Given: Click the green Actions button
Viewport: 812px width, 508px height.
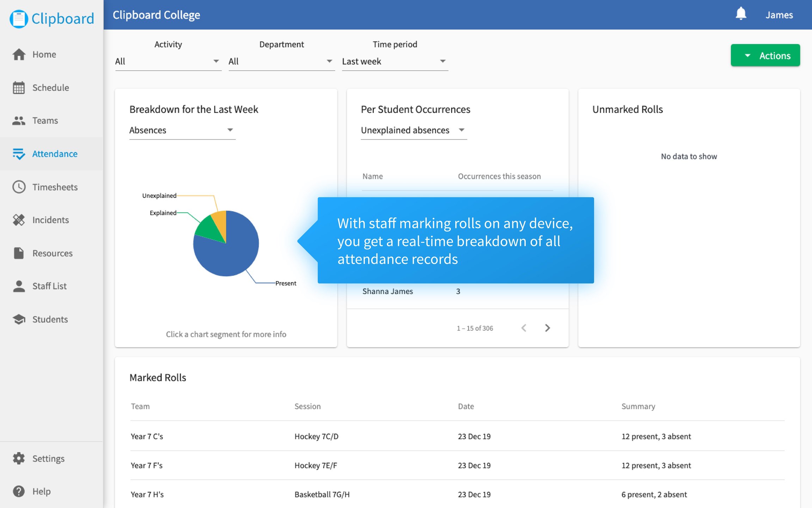Looking at the screenshot, I should (765, 55).
